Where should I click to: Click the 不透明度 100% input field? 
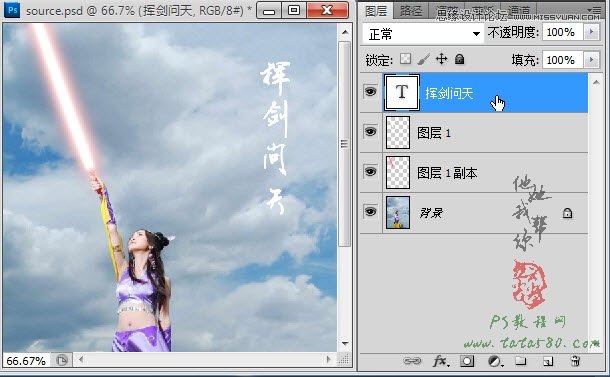click(562, 32)
